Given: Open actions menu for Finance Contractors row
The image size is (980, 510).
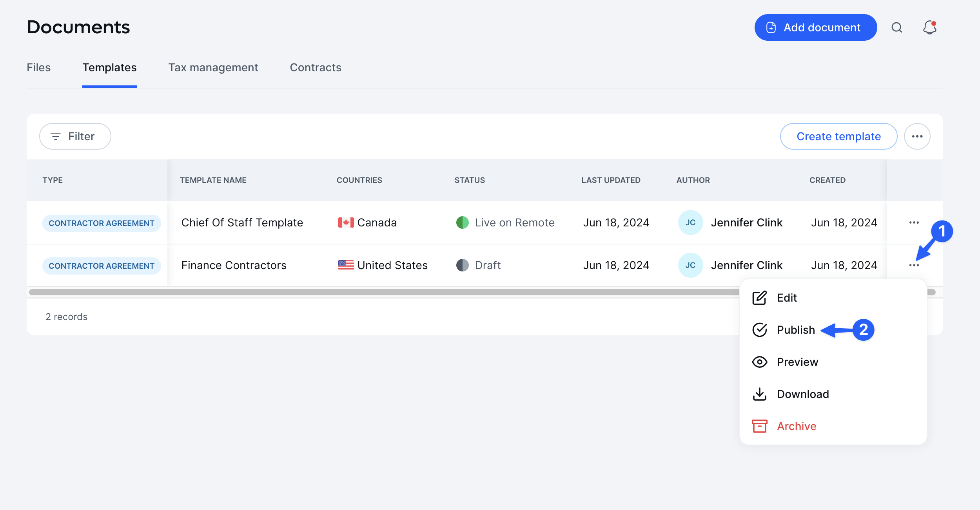Looking at the screenshot, I should coord(914,265).
